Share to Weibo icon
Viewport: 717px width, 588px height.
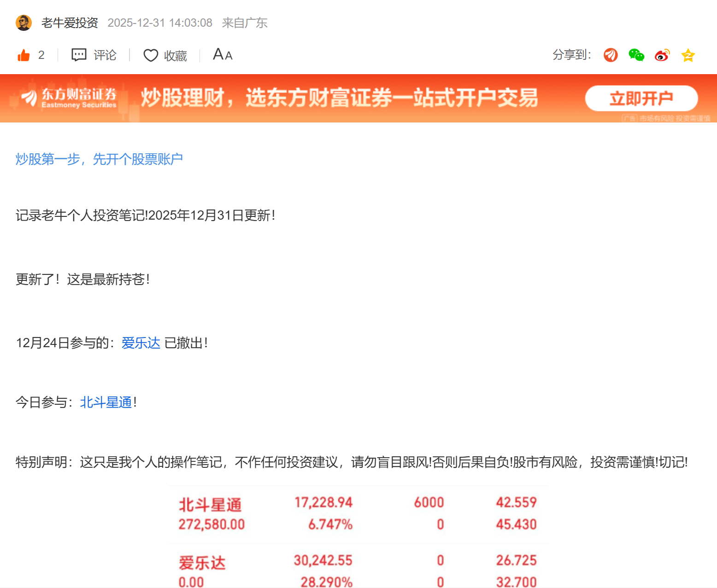pos(662,55)
